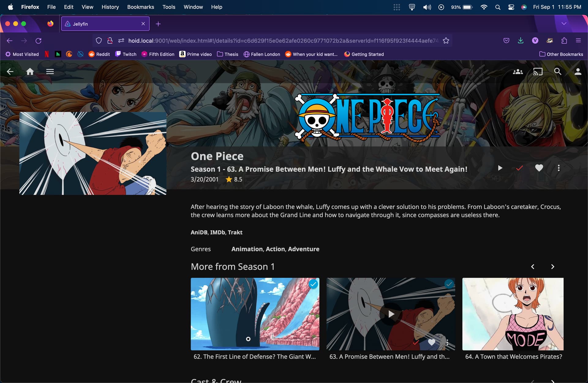588x383 pixels.
Task: Open the AniDB external link
Action: (199, 232)
